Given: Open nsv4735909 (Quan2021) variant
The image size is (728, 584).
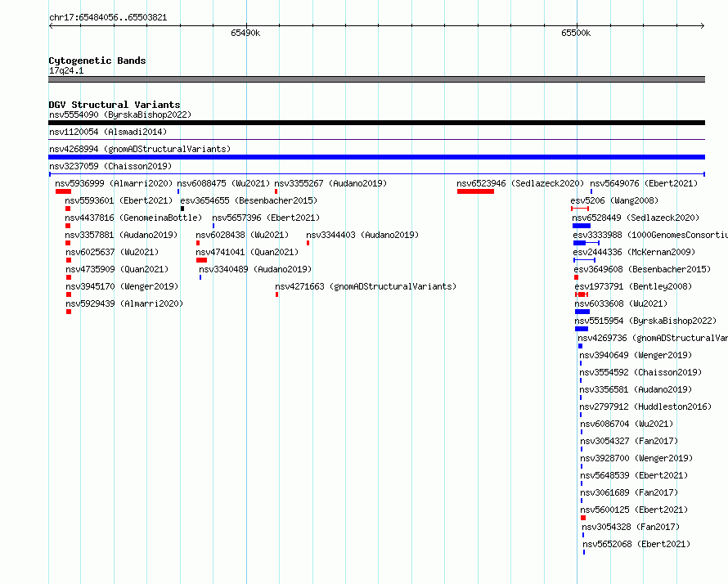Looking at the screenshot, I should click(x=117, y=269).
